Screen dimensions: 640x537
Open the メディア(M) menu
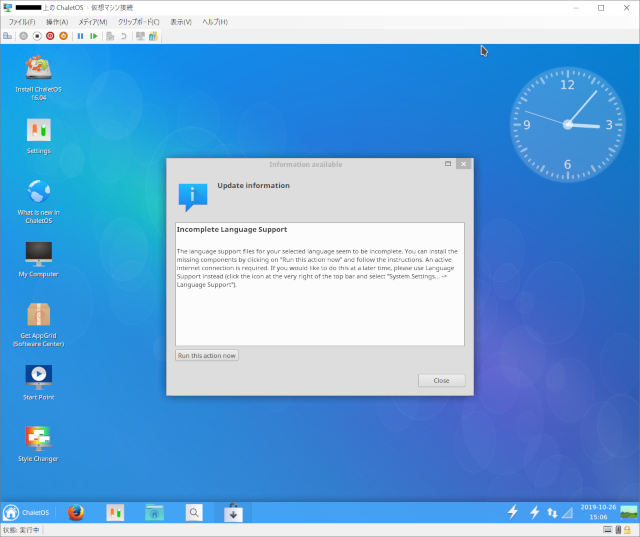coord(93,22)
